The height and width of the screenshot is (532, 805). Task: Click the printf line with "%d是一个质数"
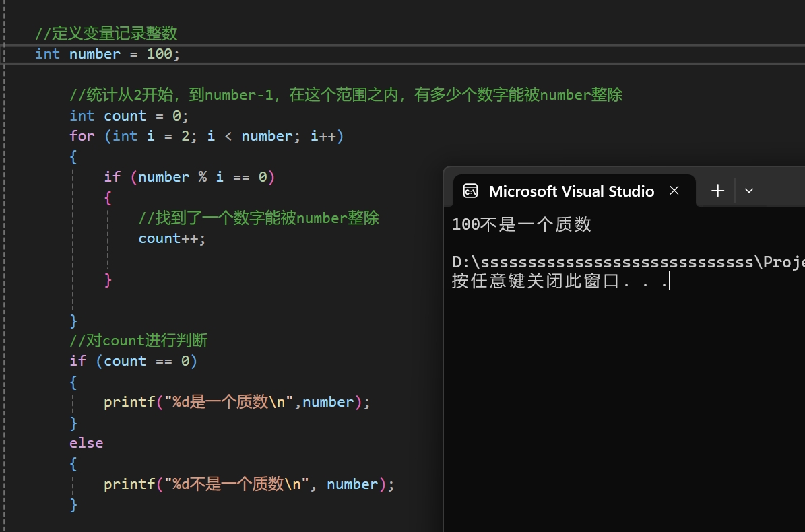[236, 402]
